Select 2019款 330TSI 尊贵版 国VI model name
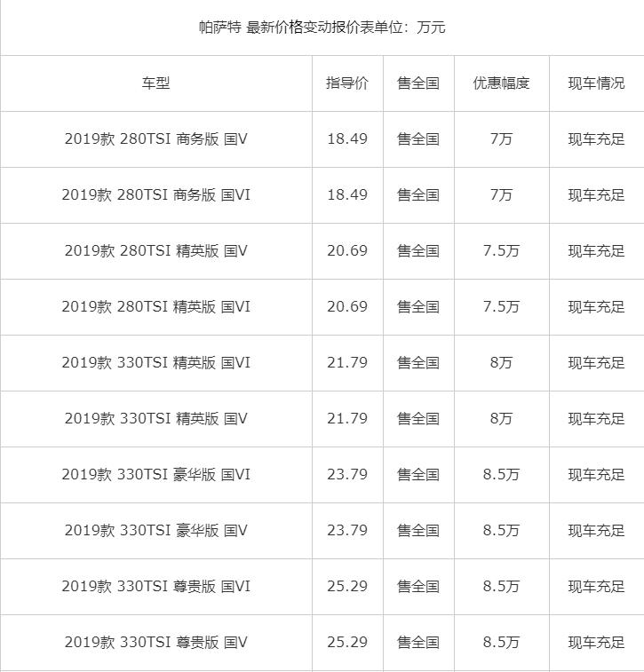The height and width of the screenshot is (672, 644). coord(155,587)
